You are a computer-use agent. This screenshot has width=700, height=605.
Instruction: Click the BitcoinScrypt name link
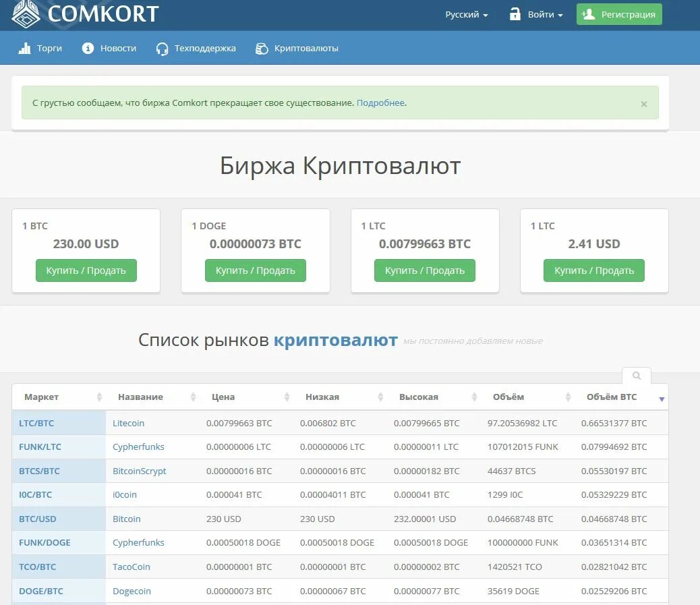140,471
